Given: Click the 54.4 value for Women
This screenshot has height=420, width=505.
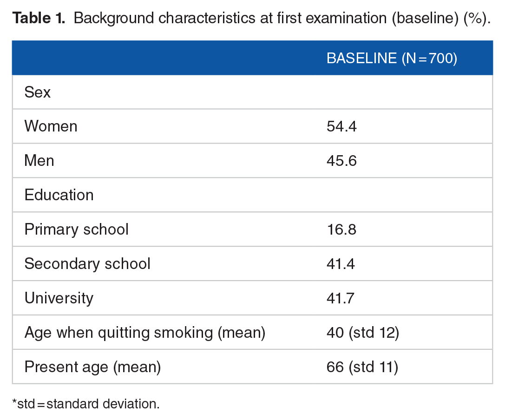Looking at the screenshot, I should [x=342, y=126].
